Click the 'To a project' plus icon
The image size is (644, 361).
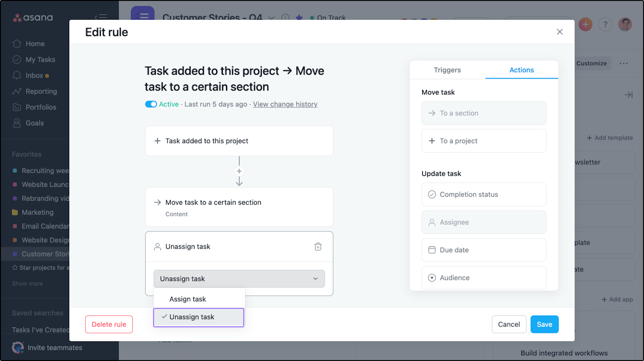[x=432, y=141]
